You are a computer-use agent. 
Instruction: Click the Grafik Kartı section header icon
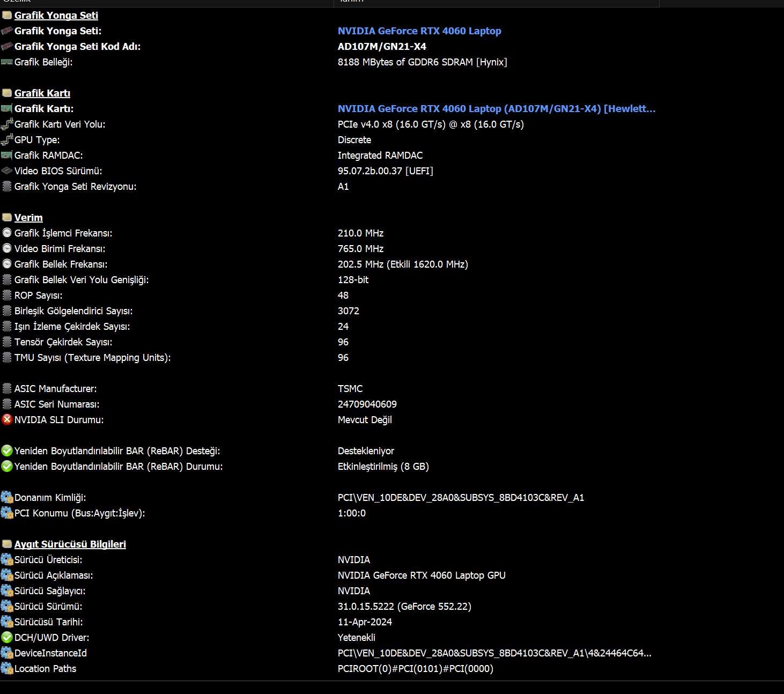7,93
